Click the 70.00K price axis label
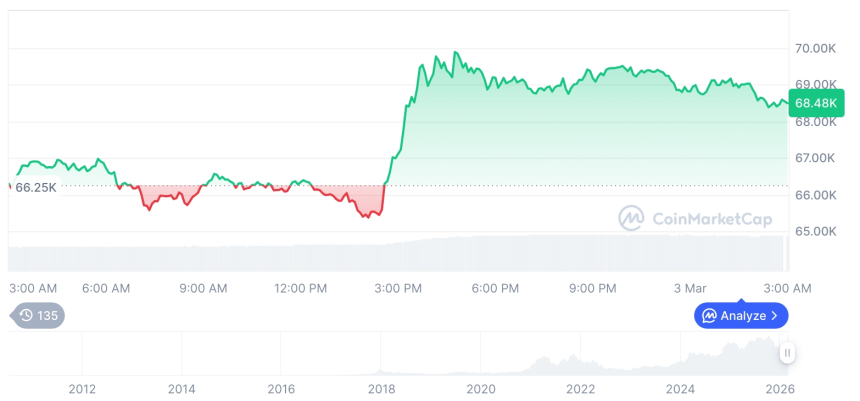860x401 pixels. pos(815,48)
